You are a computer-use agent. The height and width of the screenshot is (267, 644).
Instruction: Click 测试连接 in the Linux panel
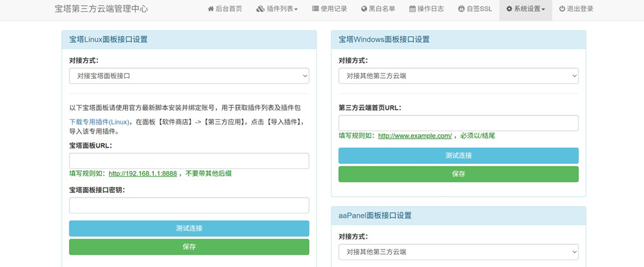(189, 228)
